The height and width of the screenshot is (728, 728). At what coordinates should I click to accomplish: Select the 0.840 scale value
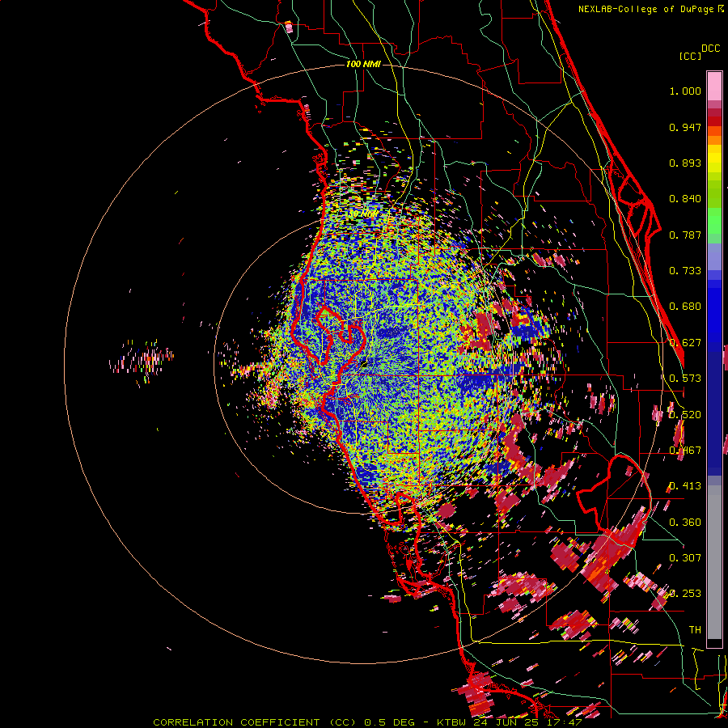[685, 199]
